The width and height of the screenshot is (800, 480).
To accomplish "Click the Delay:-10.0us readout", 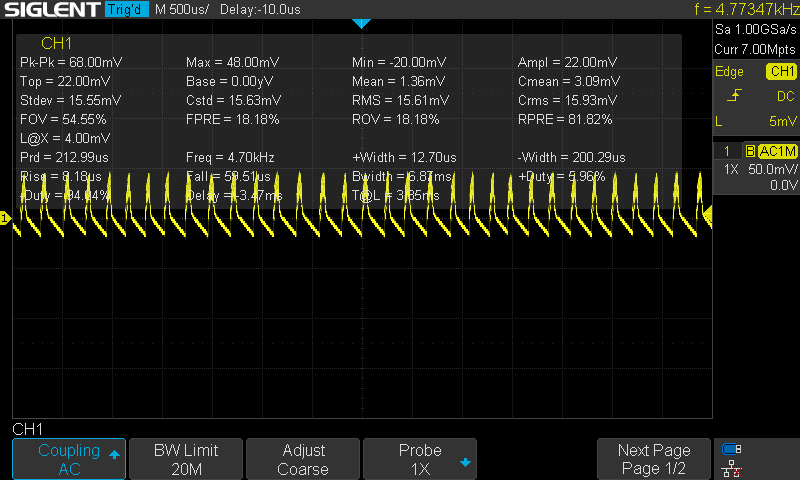I will click(x=260, y=9).
